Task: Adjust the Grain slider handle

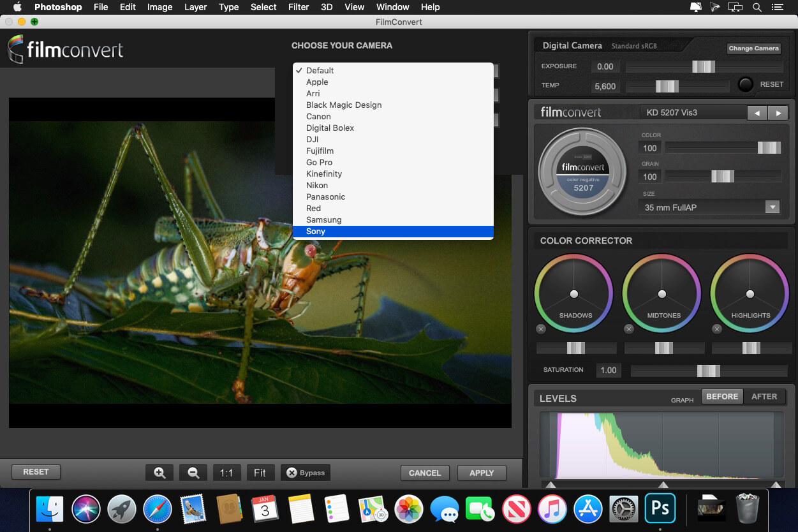Action: [x=723, y=176]
